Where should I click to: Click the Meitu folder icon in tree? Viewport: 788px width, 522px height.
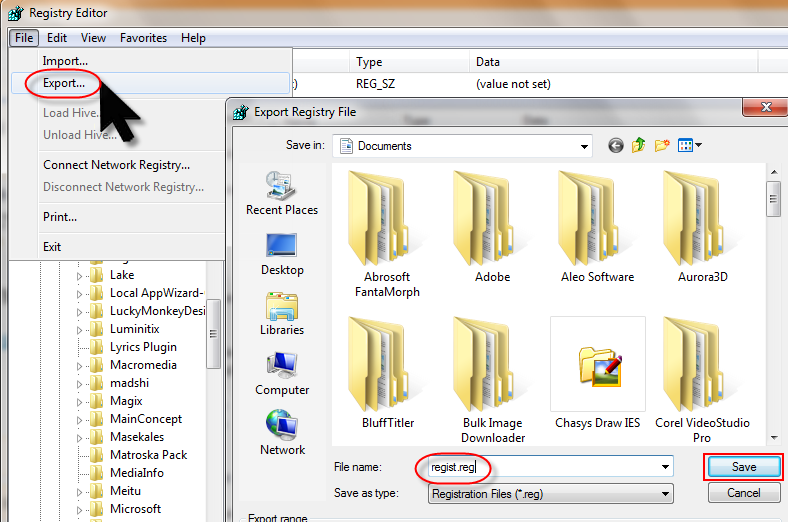tap(96, 491)
